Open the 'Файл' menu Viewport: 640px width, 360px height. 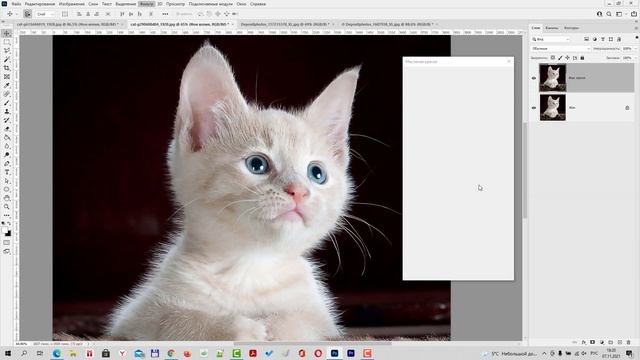click(16, 4)
